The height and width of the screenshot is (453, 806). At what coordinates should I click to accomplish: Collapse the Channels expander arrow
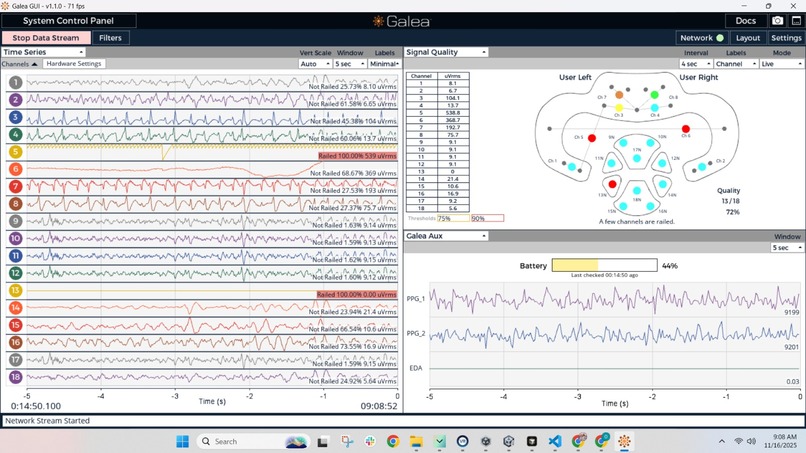click(x=34, y=64)
